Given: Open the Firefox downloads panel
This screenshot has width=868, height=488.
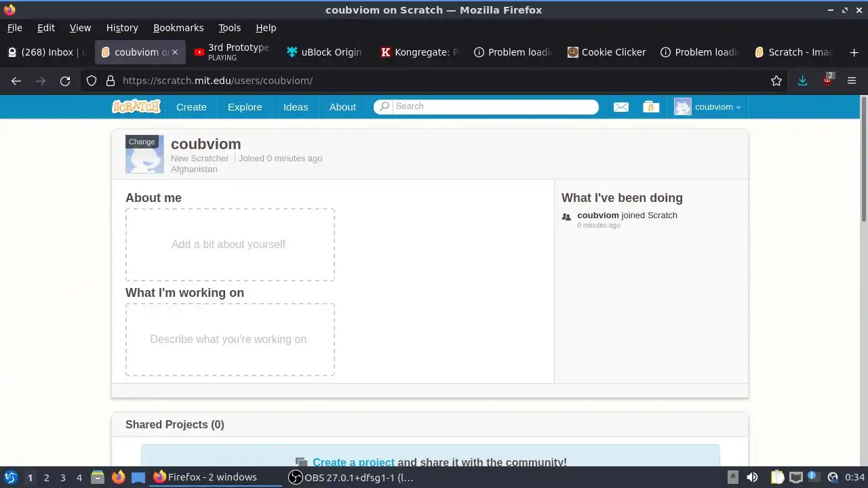Looking at the screenshot, I should click(803, 81).
